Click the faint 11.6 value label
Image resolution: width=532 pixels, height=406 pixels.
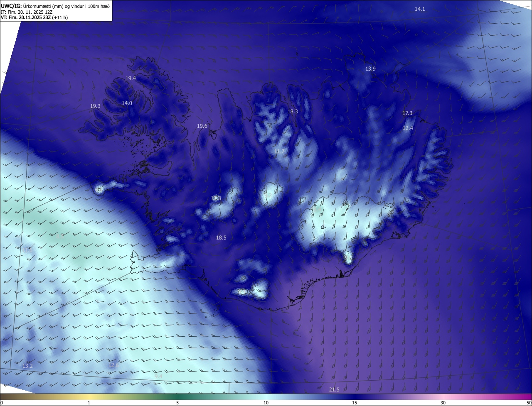tap(27, 250)
